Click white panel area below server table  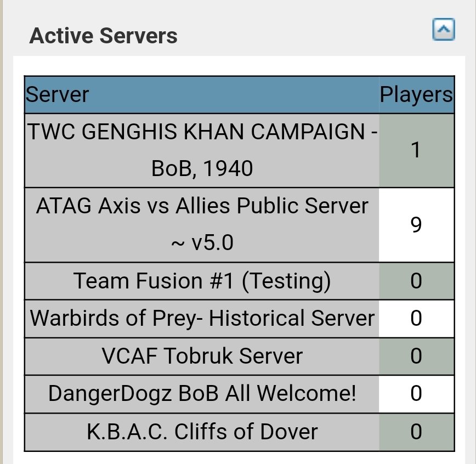239,458
